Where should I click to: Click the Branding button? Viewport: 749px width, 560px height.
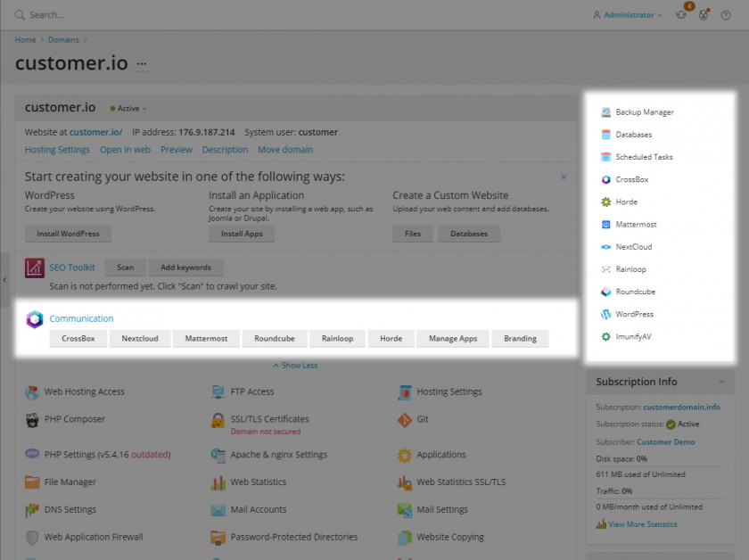click(520, 338)
